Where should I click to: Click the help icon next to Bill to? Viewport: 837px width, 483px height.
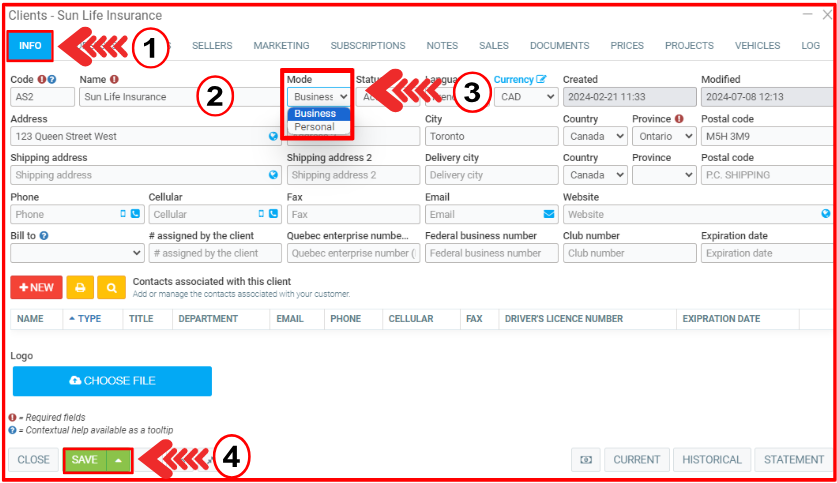click(x=45, y=236)
